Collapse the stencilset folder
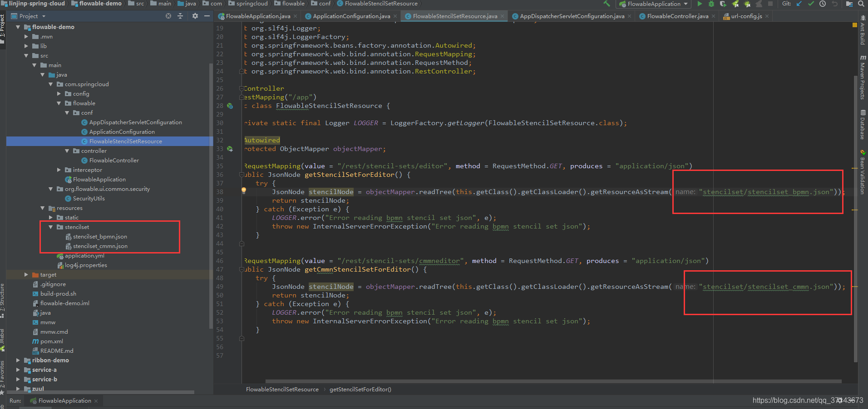Viewport: 868px width, 409px height. [x=51, y=227]
